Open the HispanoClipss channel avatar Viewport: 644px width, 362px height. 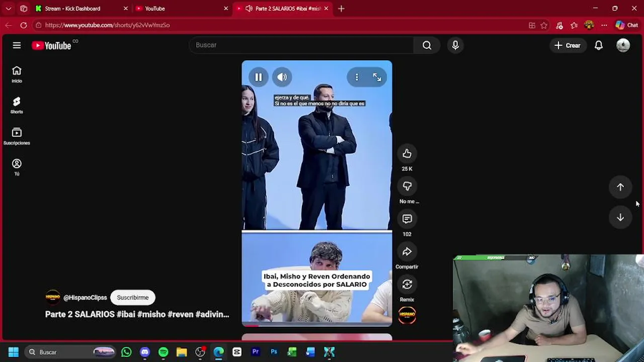point(53,297)
